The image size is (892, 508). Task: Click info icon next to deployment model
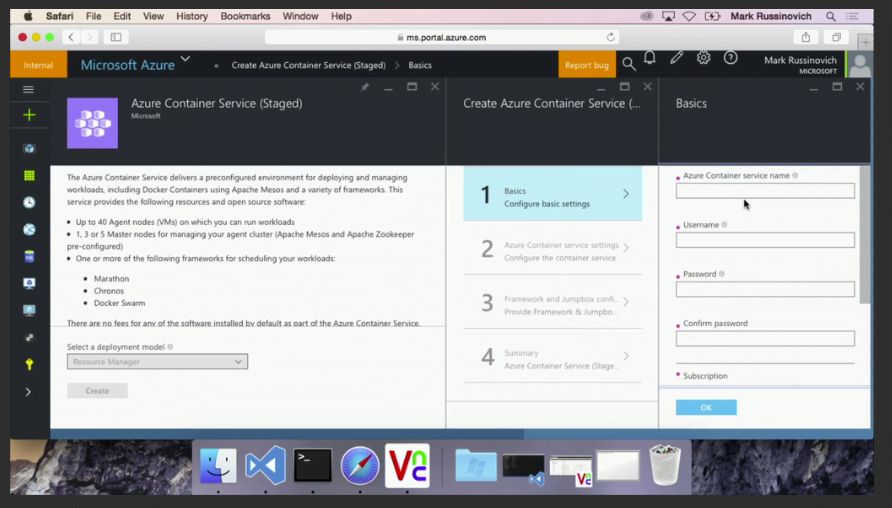click(170, 346)
